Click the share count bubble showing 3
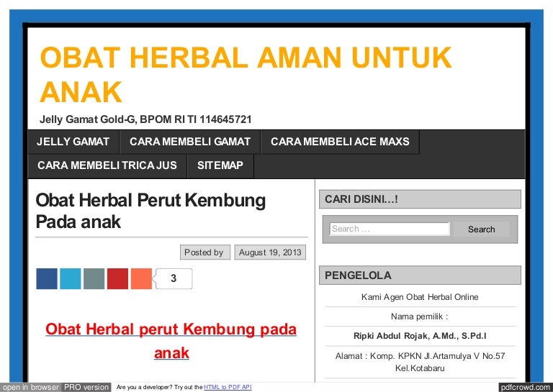553x392 pixels. pos(174,278)
